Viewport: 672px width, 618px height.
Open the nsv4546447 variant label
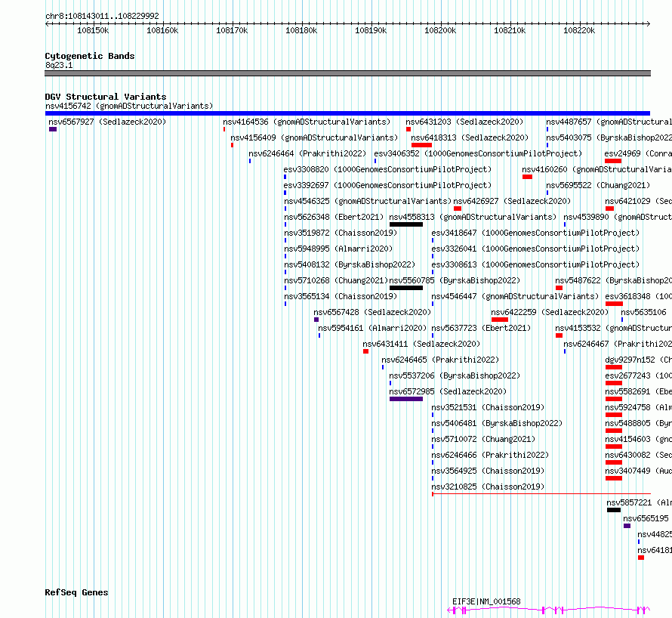(515, 296)
